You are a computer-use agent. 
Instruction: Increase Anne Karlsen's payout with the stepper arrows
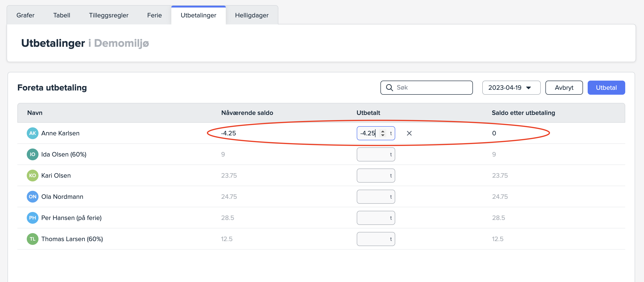tap(383, 131)
